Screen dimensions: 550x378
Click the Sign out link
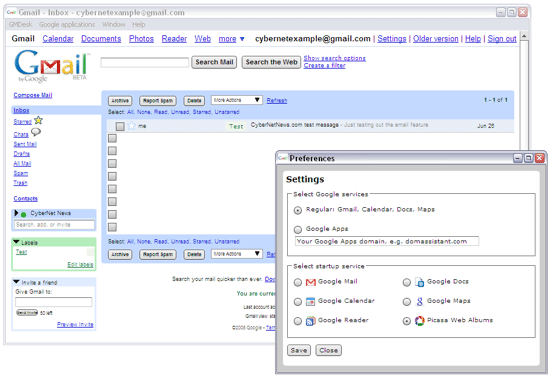tap(502, 39)
